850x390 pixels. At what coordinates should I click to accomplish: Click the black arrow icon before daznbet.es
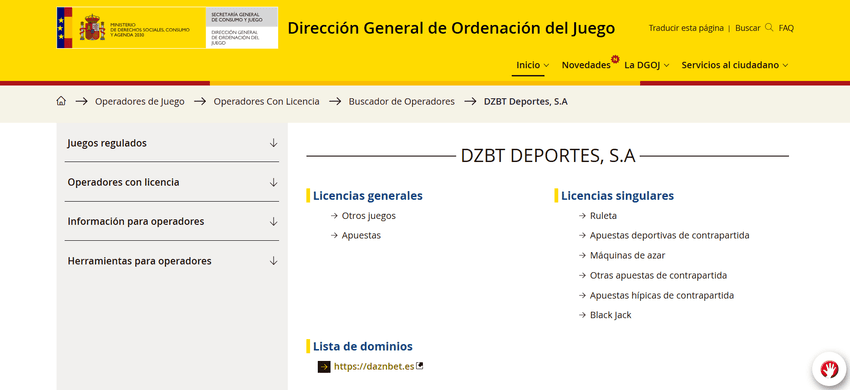[x=324, y=367]
